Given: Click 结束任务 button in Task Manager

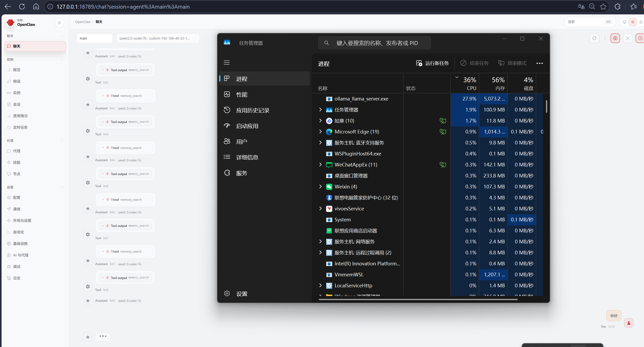Looking at the screenshot, I should coord(474,63).
